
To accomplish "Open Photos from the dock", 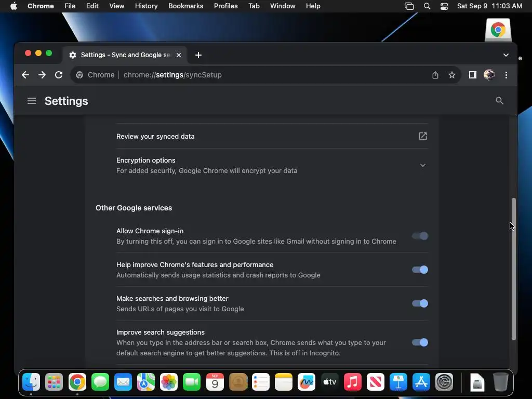I will pos(169,382).
